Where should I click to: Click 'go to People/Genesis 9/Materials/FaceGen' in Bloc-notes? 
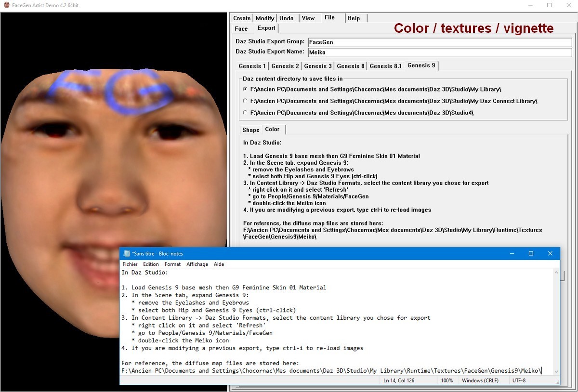[202, 333]
